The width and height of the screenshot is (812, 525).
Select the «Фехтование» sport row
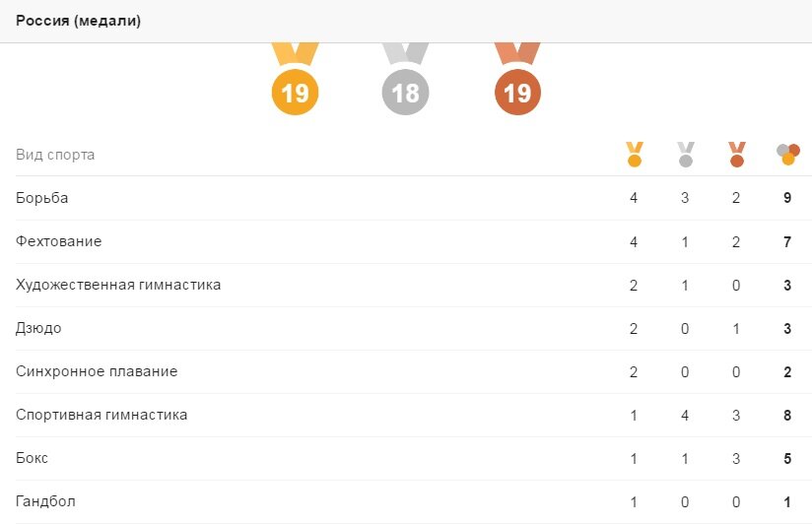[59, 241]
